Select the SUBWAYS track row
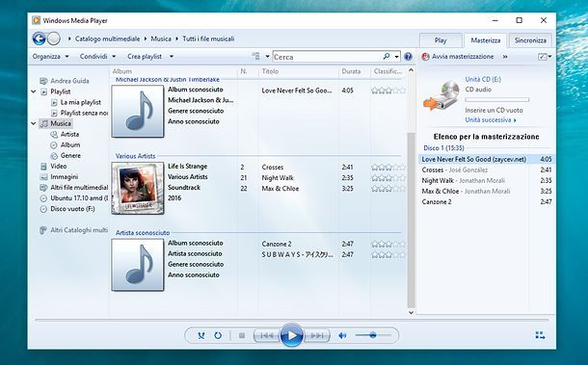The image size is (588, 365). [x=297, y=254]
